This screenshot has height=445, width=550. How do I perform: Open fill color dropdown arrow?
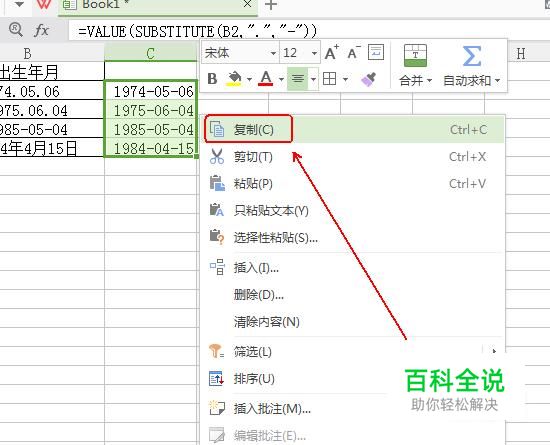tap(249, 79)
